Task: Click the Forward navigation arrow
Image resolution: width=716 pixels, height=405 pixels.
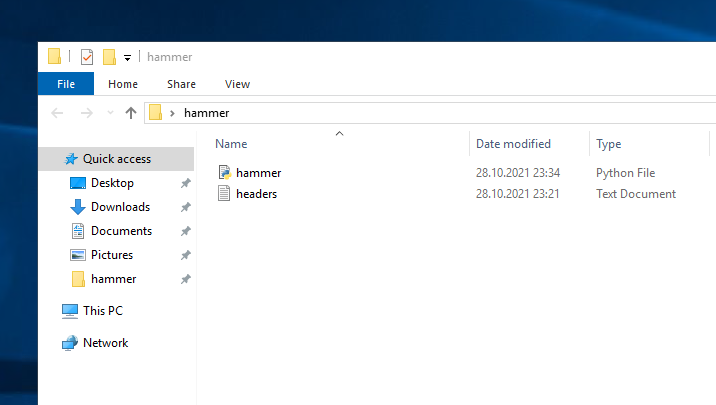Action: tap(86, 113)
